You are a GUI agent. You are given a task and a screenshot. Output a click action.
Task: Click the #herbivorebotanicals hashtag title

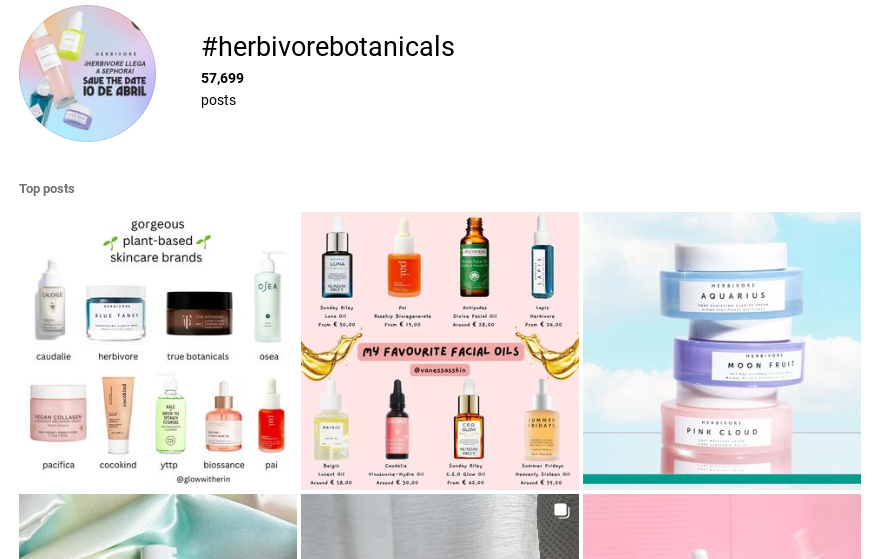pos(328,47)
